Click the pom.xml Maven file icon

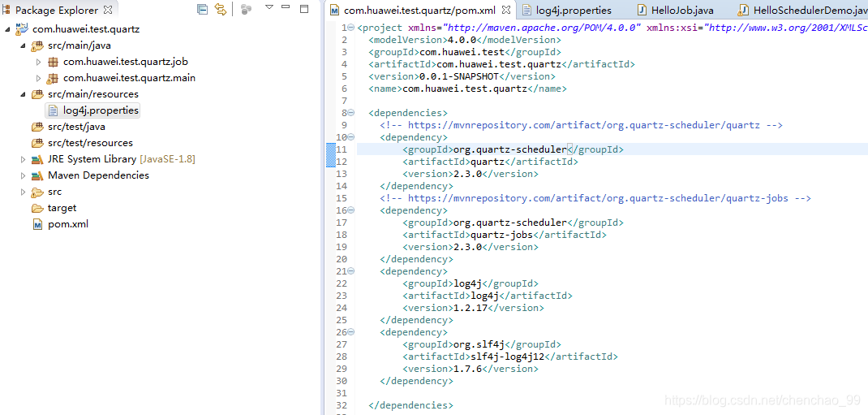point(37,224)
